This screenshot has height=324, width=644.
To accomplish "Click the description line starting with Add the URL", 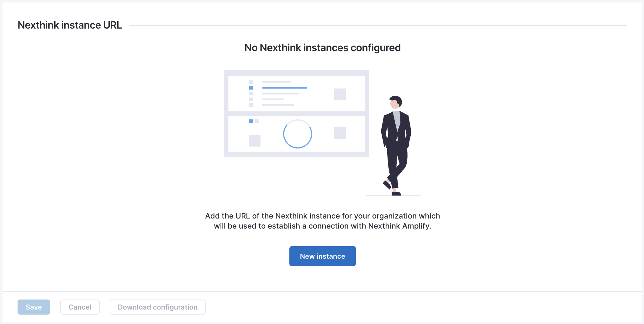I will pyautogui.click(x=322, y=216).
